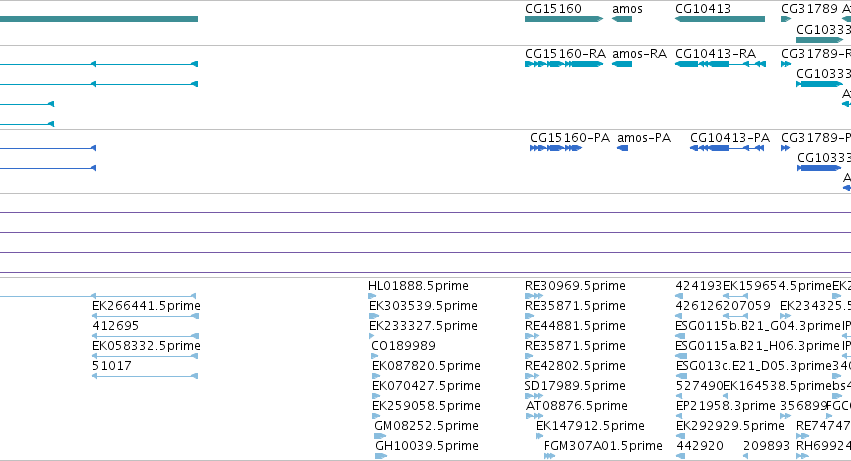
Task: Select EST 424193
Action: coord(698,286)
